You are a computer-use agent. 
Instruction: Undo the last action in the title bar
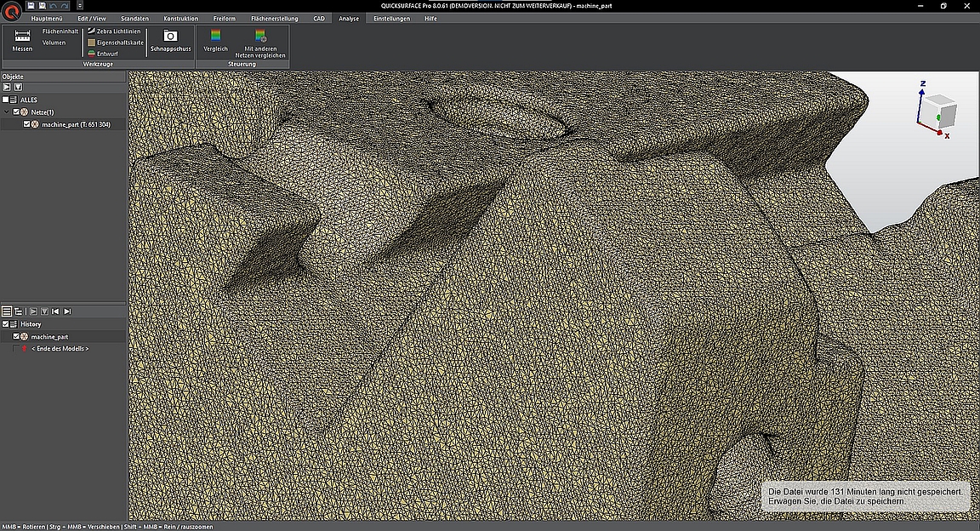(54, 5)
